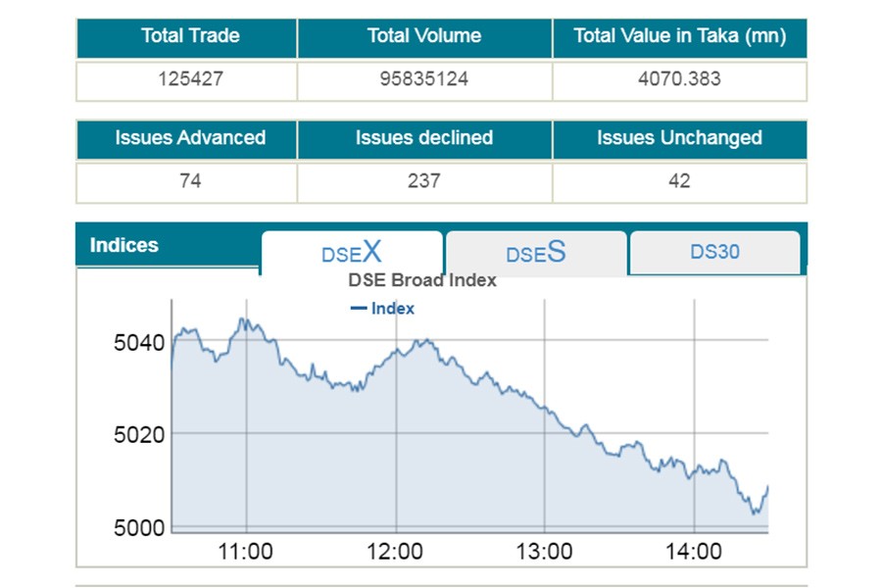This screenshot has width=882, height=588.
Task: Click the Total Value in Taka header
Action: 680,36
